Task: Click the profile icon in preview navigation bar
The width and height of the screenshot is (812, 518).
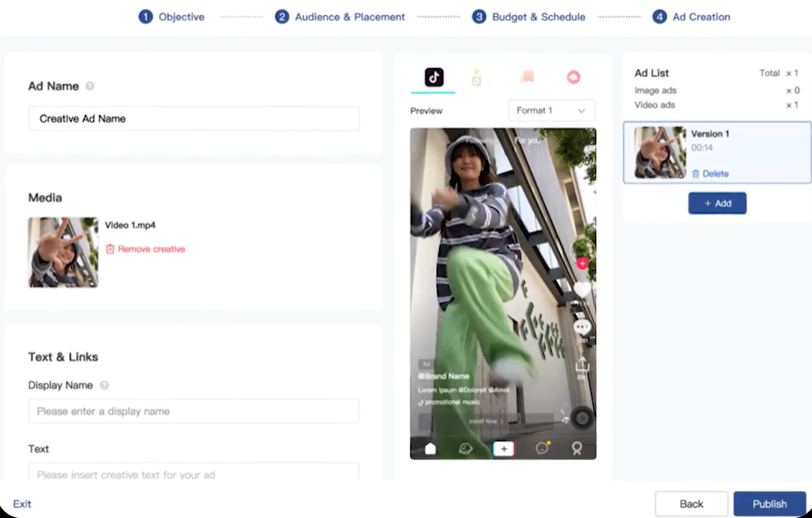Action: click(x=577, y=448)
